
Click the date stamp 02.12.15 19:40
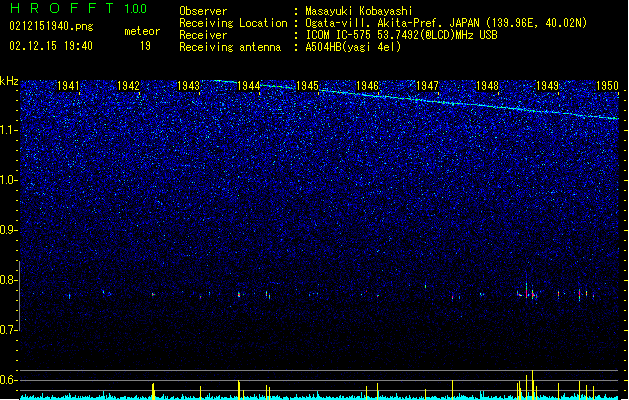click(x=51, y=46)
